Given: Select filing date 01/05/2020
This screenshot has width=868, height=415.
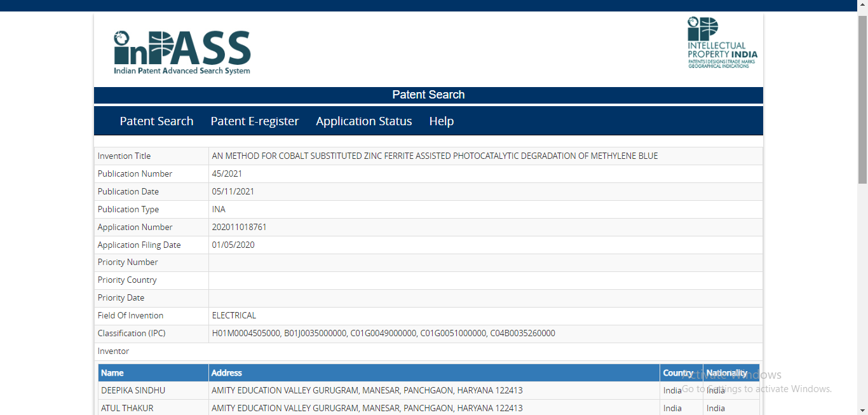Looking at the screenshot, I should [233, 245].
